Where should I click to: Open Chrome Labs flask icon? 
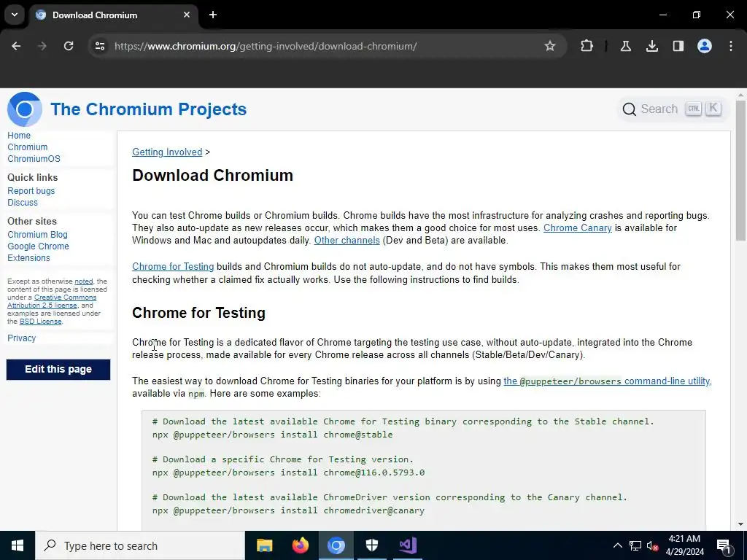[x=625, y=46]
